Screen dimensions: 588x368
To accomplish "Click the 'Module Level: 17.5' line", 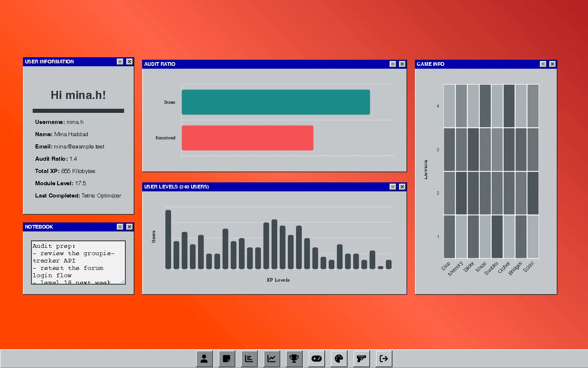I will [60, 183].
